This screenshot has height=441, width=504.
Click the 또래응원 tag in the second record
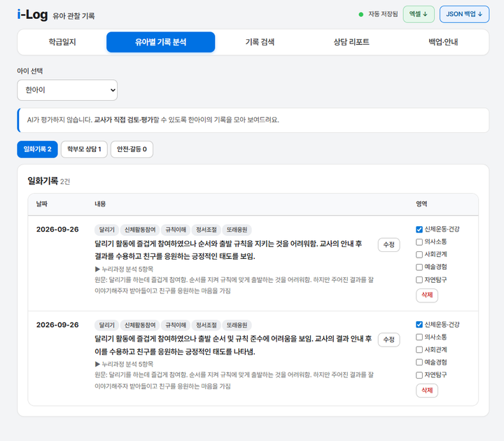click(x=237, y=325)
